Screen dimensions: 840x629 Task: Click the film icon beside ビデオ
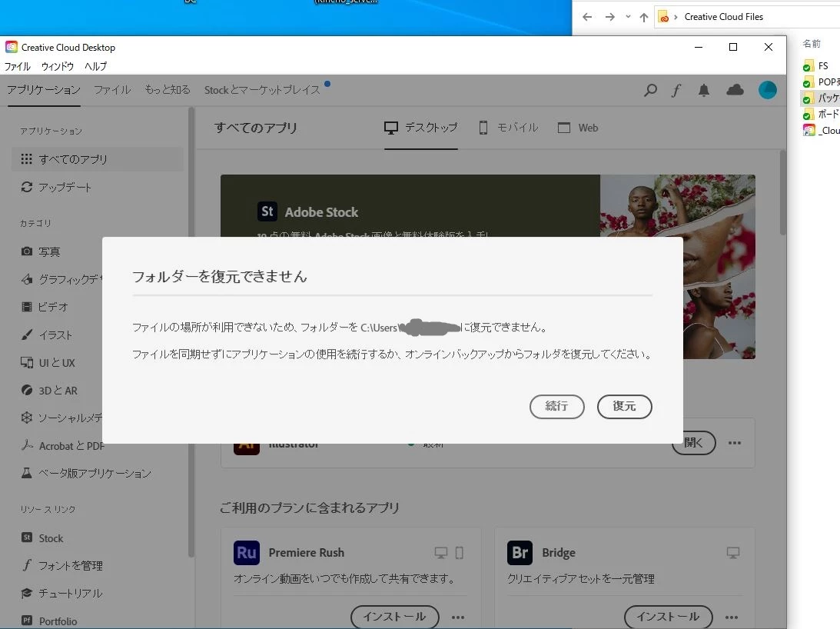[26, 307]
